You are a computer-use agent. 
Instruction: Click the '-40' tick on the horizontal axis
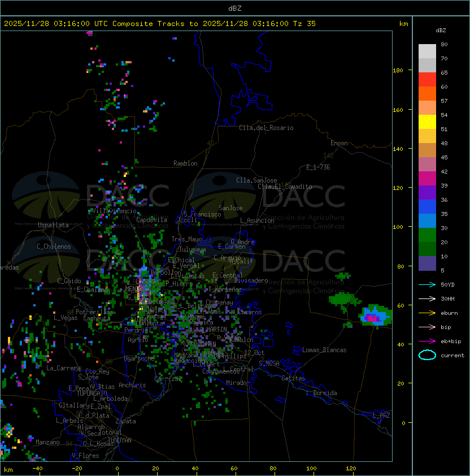pos(37,468)
